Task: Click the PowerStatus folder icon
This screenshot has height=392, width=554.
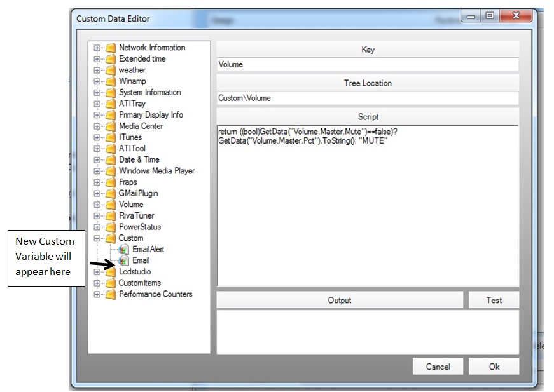Action: (x=111, y=227)
